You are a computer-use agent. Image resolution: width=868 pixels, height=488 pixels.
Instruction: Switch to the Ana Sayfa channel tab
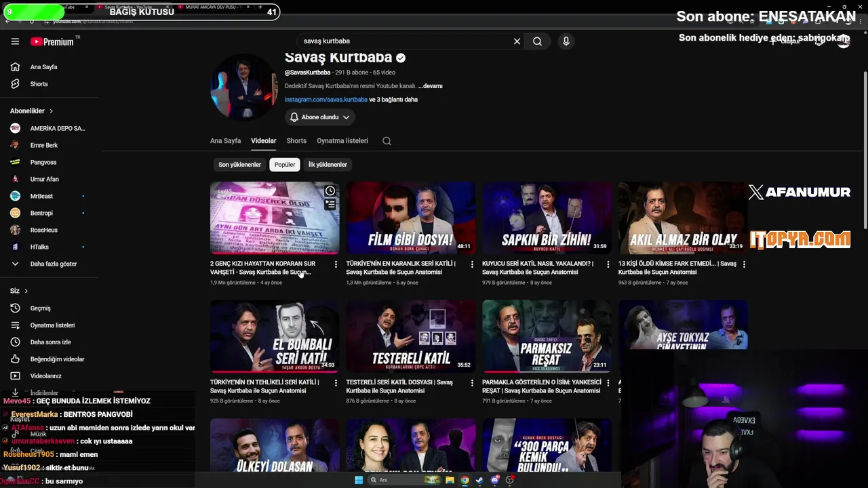[225, 141]
